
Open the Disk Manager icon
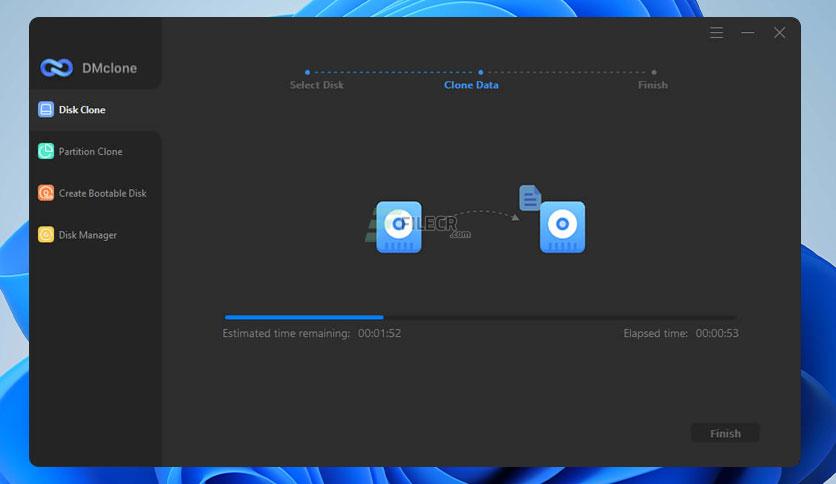[x=46, y=235]
